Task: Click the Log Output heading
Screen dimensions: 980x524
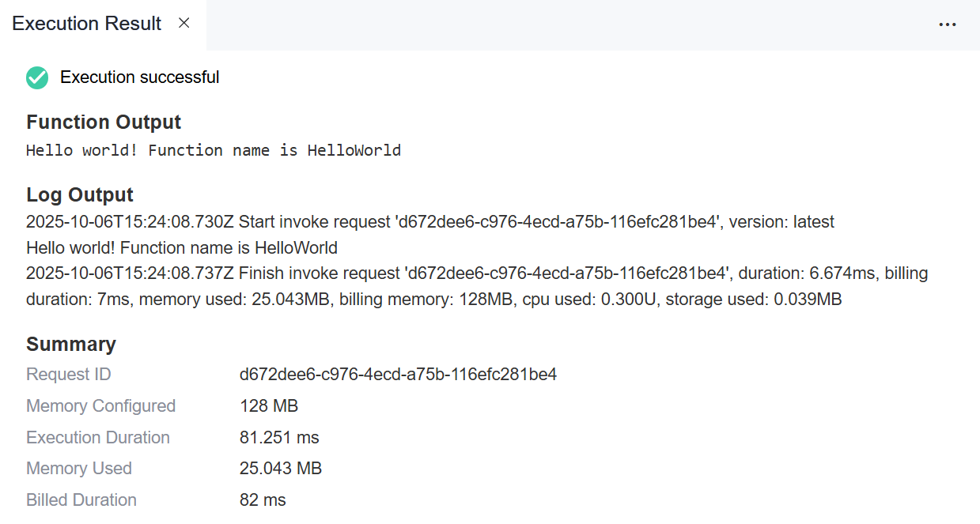Action: 80,195
